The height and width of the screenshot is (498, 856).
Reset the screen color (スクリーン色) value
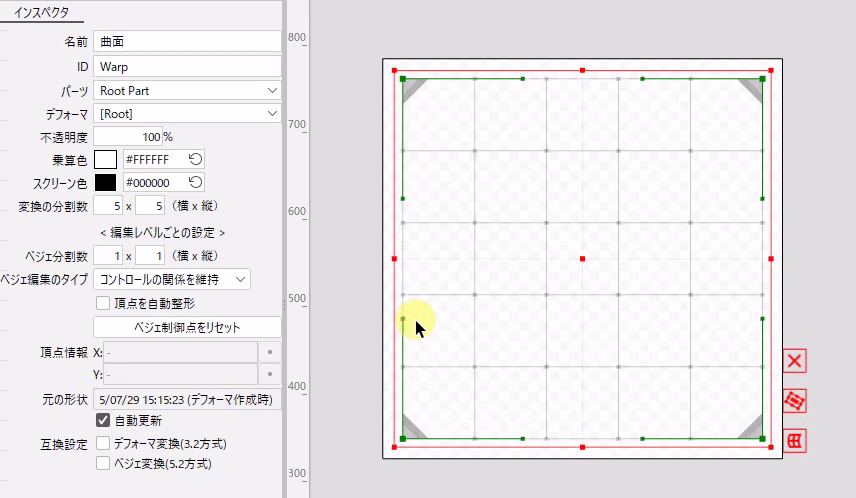196,182
